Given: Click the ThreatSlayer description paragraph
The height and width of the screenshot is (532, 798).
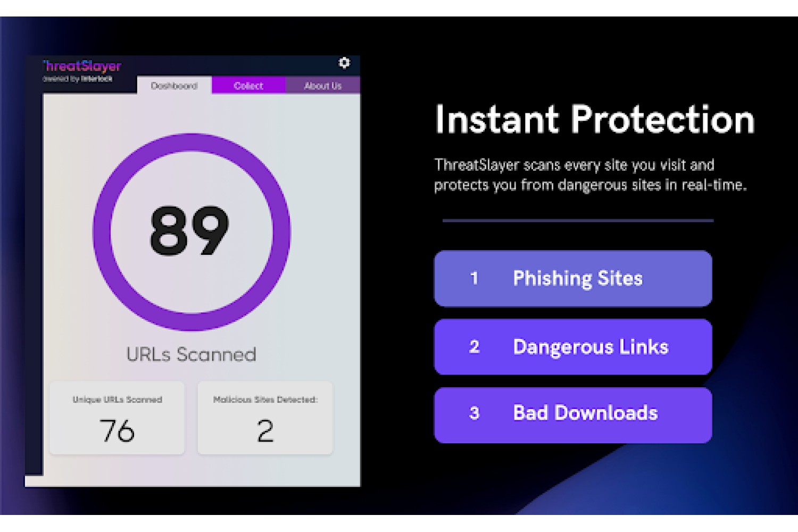Looking at the screenshot, I should pos(591,175).
